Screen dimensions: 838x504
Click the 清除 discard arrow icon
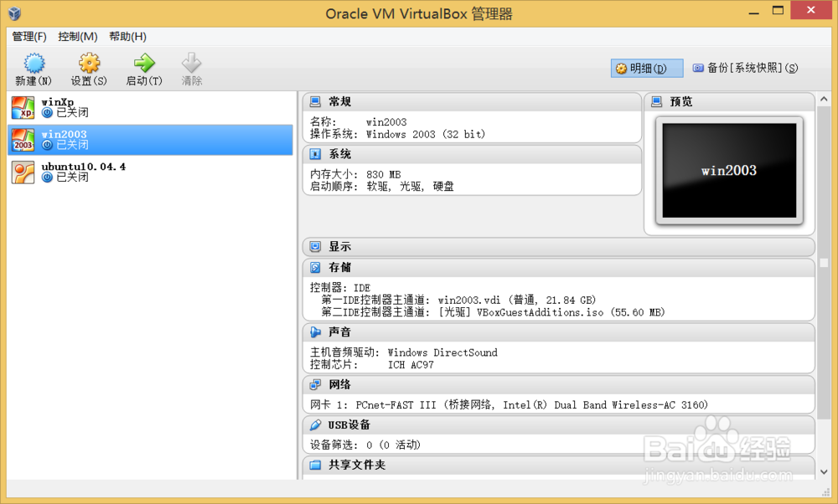pos(191,63)
